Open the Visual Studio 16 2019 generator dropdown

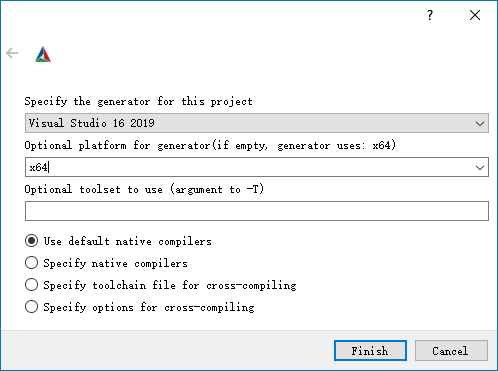257,123
